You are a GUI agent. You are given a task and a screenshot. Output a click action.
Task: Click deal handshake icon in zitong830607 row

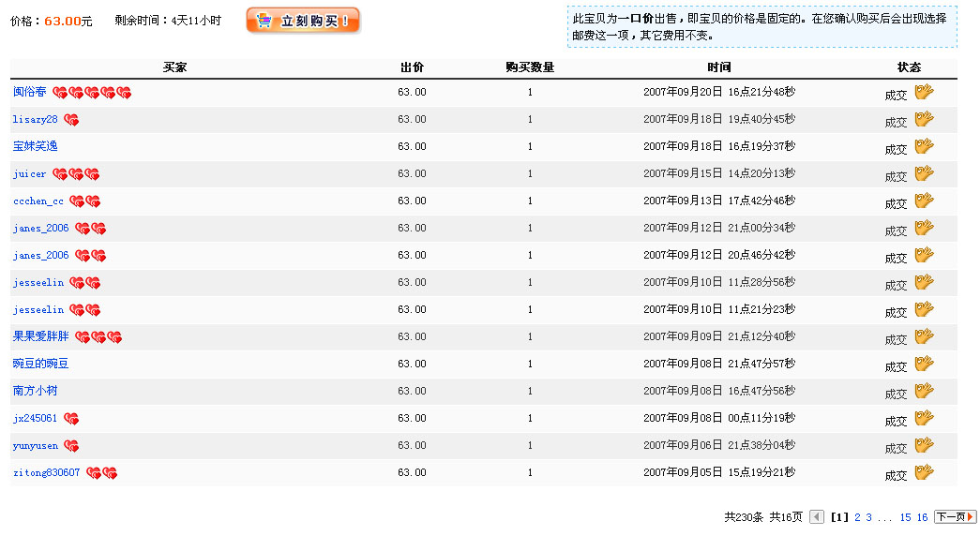pos(925,472)
